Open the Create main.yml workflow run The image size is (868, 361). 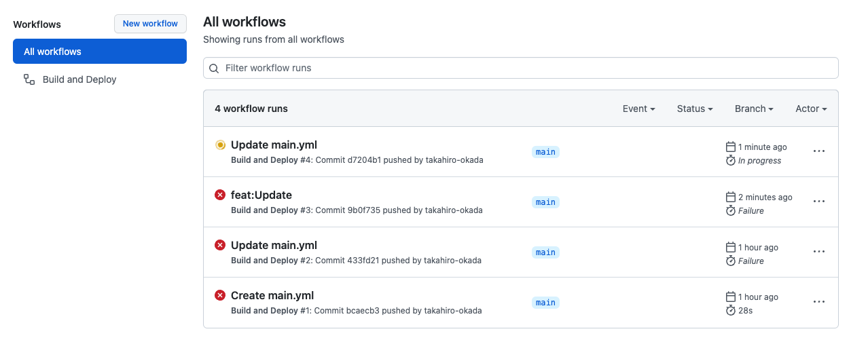[x=272, y=295]
